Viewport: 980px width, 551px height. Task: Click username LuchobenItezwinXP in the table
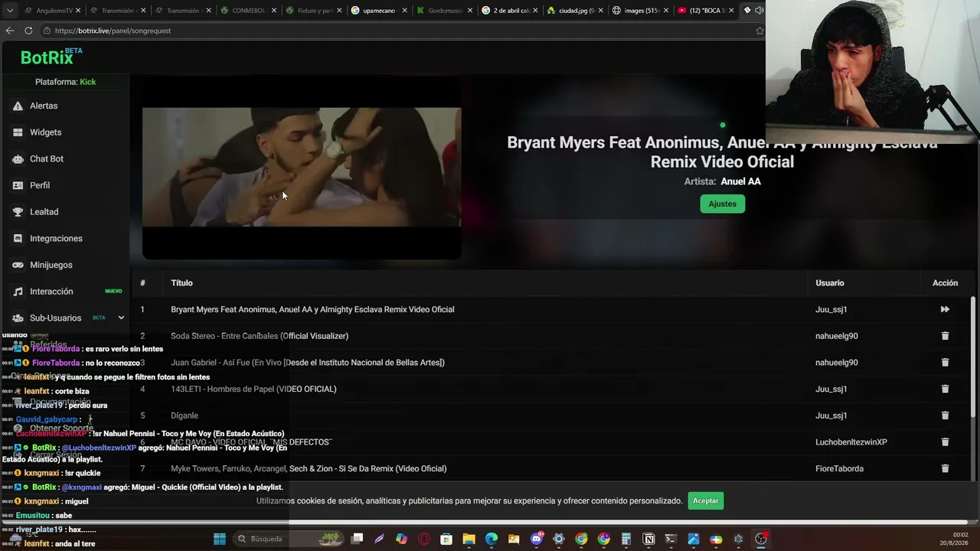[851, 442]
